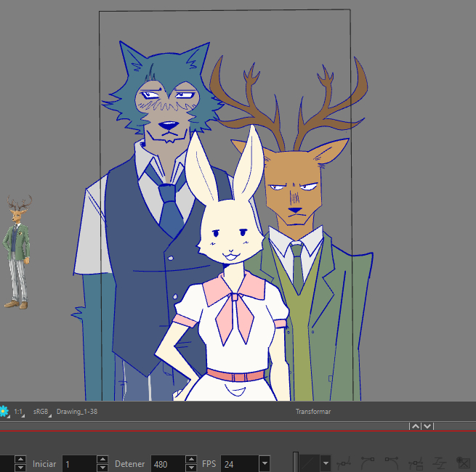Click into the Iniciar start frame field
476x472 pixels.
78,463
